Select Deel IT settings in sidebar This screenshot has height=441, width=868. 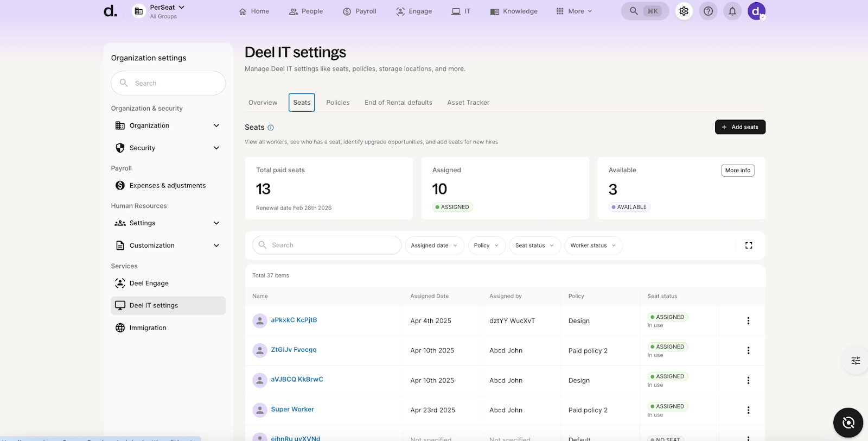pos(168,305)
